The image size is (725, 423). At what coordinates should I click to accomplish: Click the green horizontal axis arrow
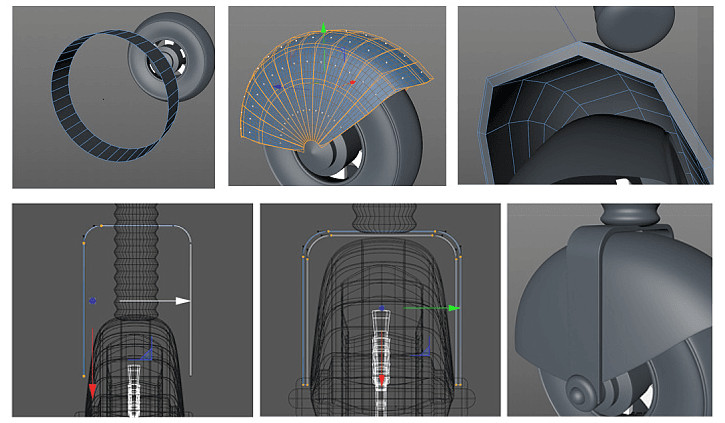click(x=453, y=308)
